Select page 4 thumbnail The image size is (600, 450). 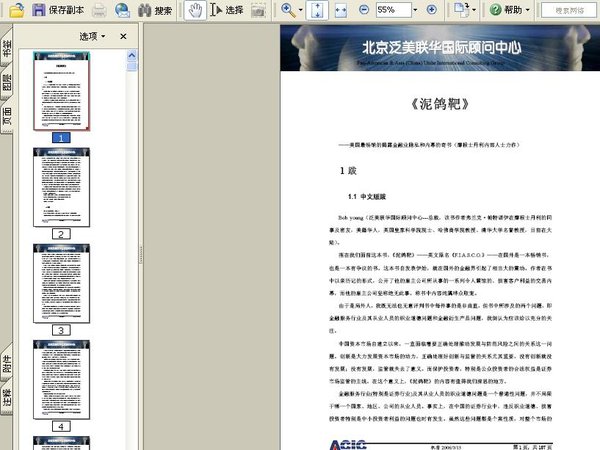click(x=62, y=380)
